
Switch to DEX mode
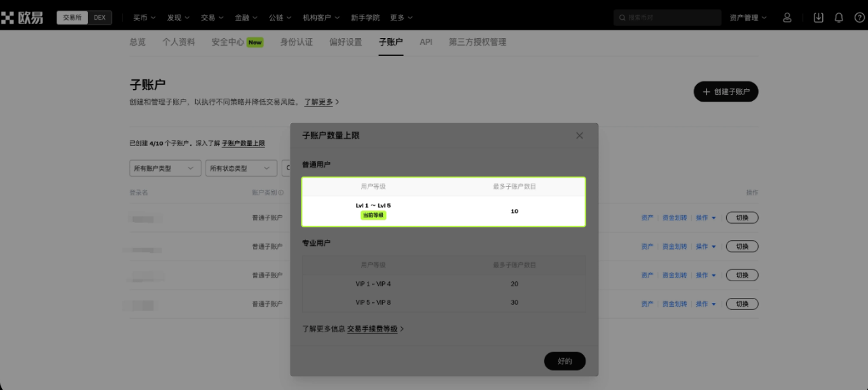(100, 17)
